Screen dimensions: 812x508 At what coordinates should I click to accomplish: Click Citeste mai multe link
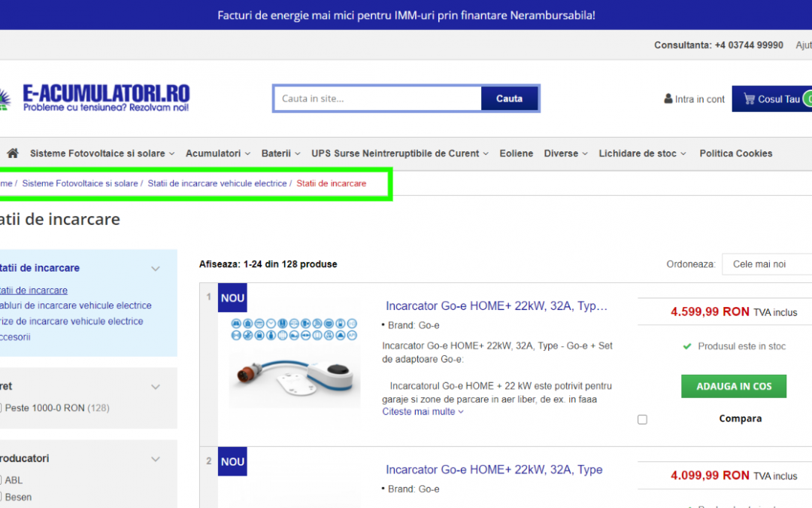[423, 412]
